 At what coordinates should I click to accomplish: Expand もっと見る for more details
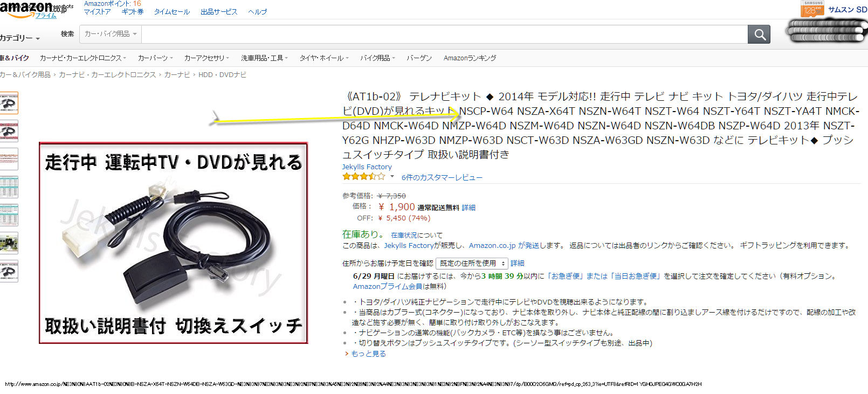(x=368, y=354)
